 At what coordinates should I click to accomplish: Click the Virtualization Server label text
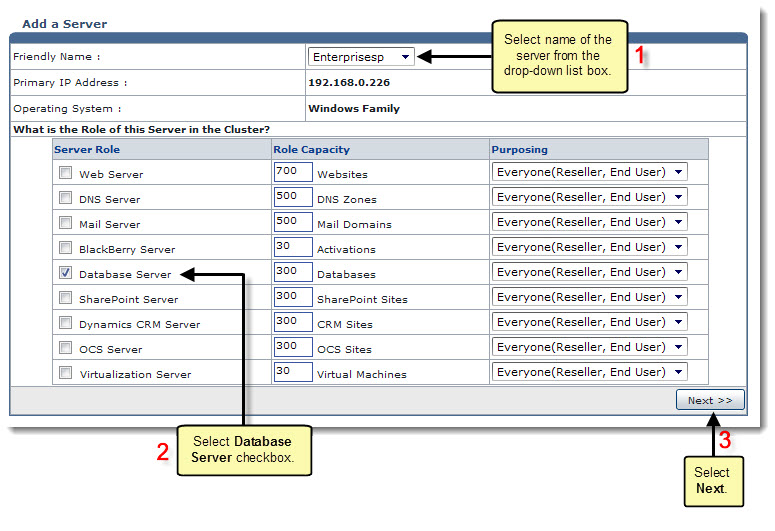pos(135,374)
